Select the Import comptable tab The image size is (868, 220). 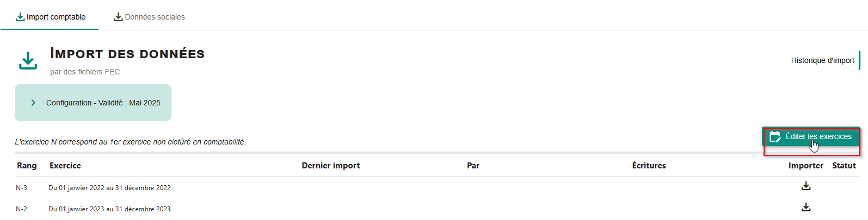(x=50, y=17)
